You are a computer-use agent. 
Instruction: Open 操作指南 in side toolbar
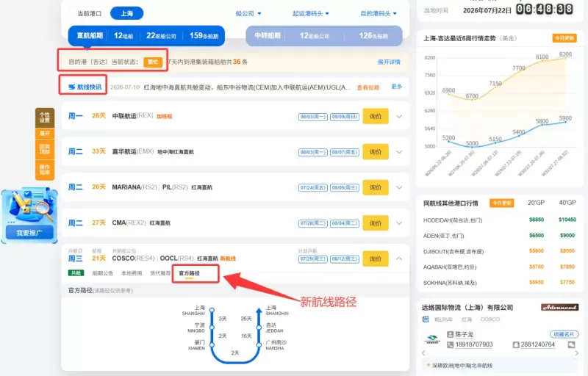pos(45,170)
